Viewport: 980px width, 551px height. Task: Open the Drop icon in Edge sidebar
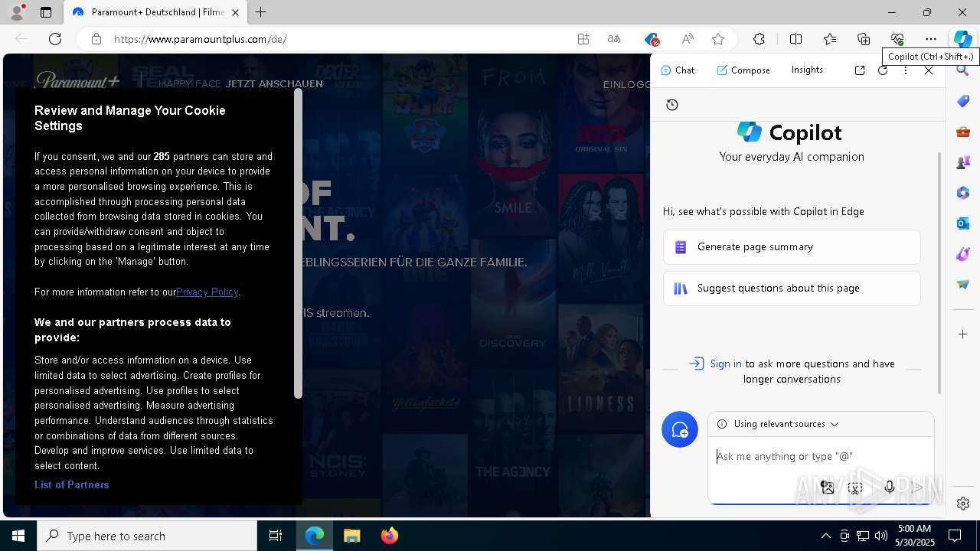coord(963,285)
